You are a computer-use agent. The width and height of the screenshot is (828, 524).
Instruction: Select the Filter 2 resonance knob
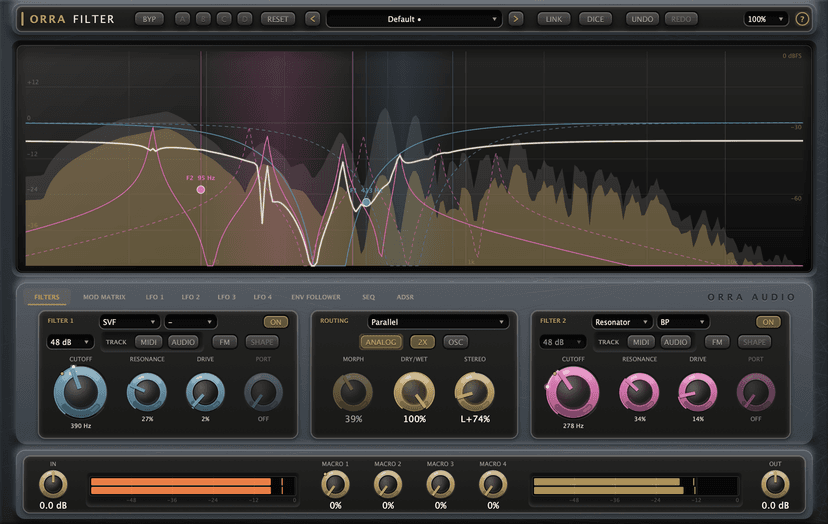(639, 392)
